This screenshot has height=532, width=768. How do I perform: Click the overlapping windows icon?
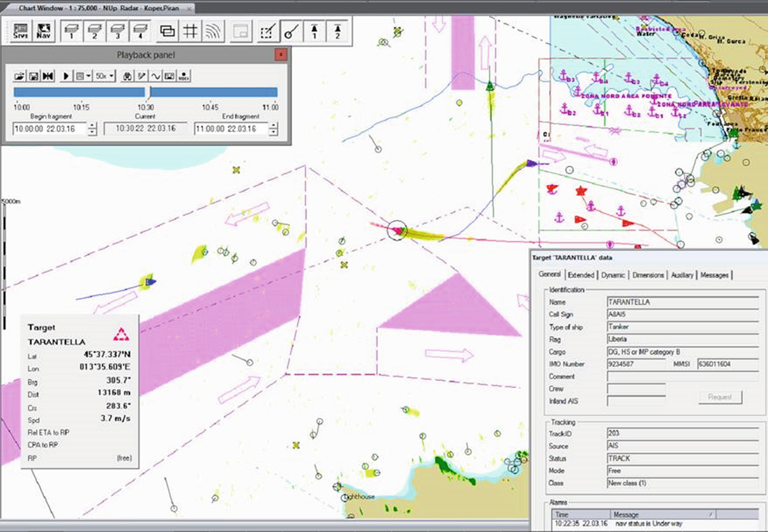(167, 31)
